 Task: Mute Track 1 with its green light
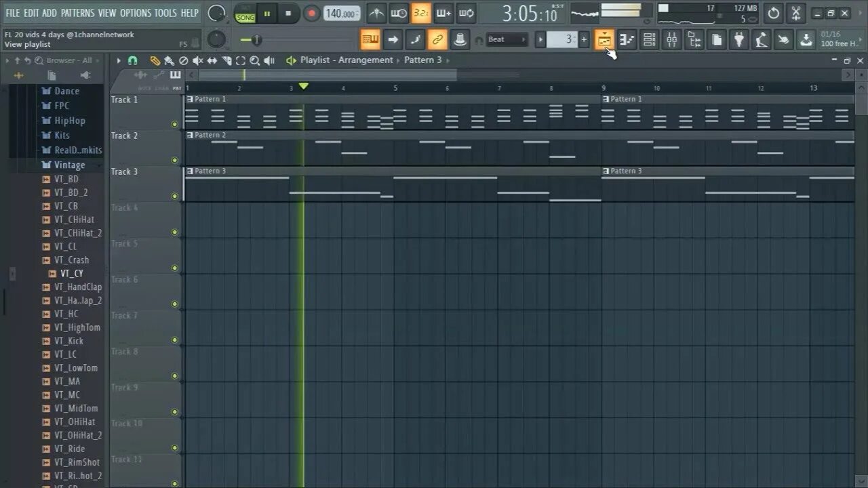click(174, 124)
